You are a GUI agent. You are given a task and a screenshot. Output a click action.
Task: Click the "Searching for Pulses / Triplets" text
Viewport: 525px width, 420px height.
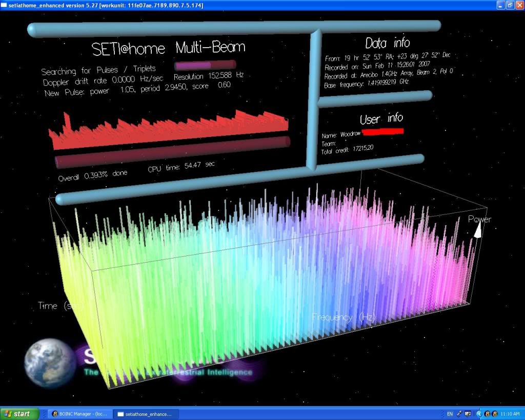(98, 70)
